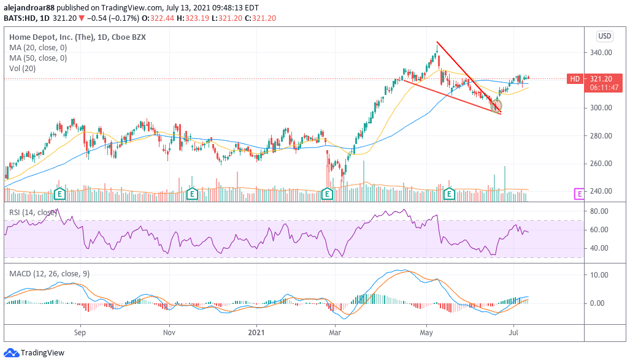Click the Sep label on the time axis
The image size is (630, 364).
(x=80, y=333)
